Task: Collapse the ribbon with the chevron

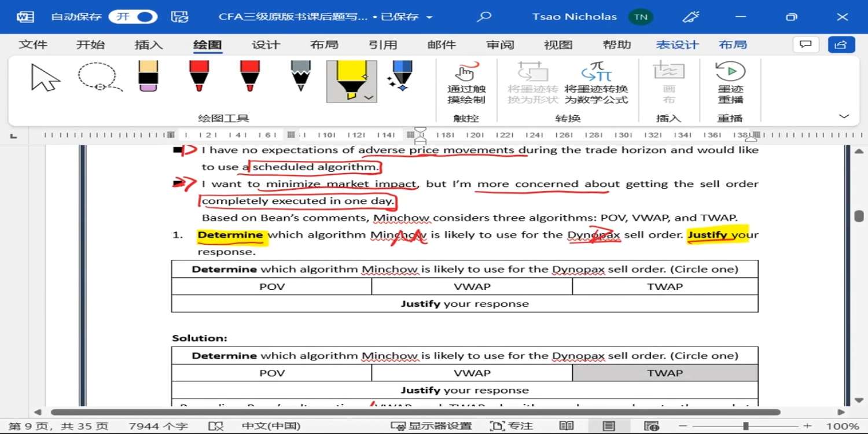Action: 844,117
